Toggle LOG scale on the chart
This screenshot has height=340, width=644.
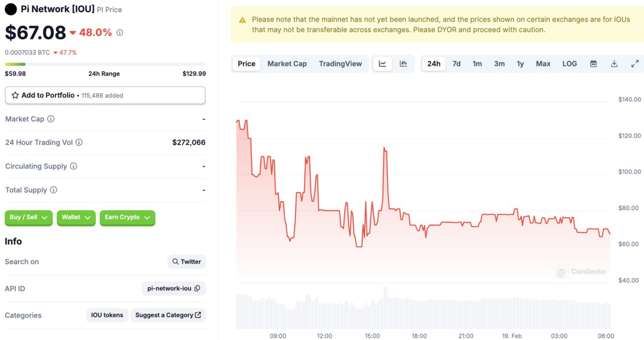click(x=570, y=63)
